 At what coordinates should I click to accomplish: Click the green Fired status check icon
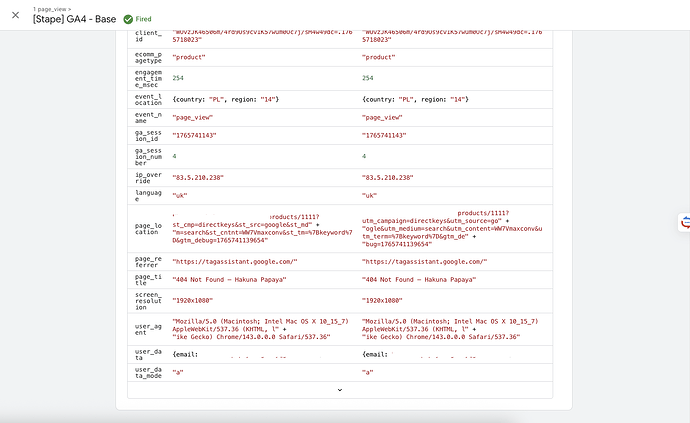point(128,18)
